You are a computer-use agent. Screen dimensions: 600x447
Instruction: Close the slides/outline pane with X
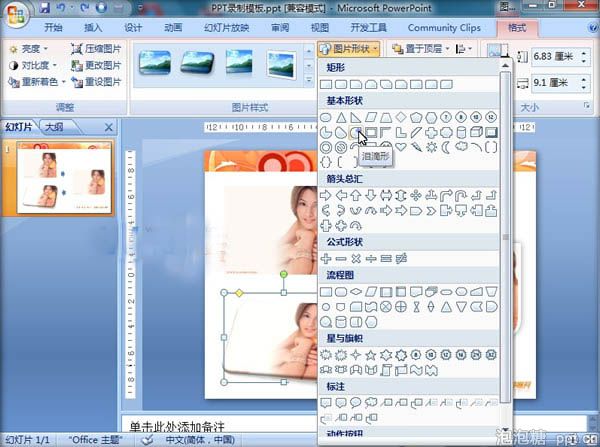[109, 127]
